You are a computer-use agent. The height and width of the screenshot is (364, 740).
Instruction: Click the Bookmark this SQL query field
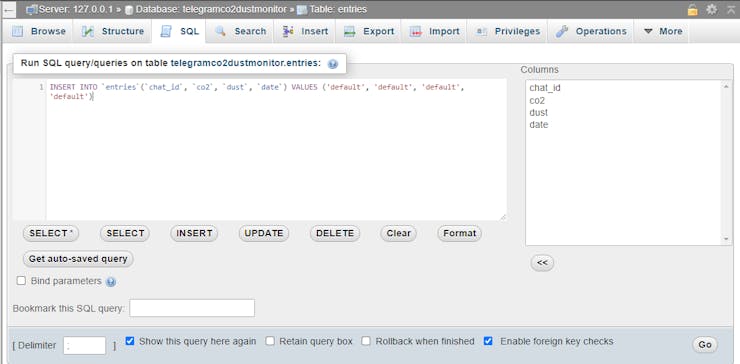[192, 308]
